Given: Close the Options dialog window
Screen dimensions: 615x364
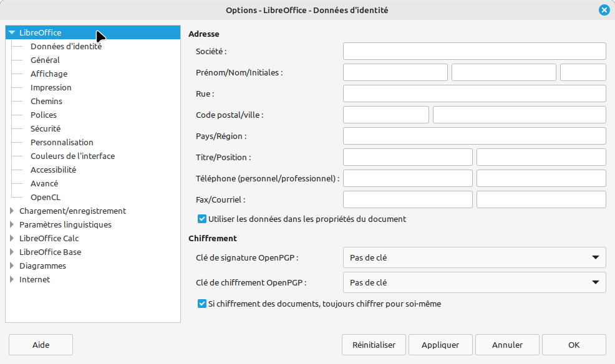Looking at the screenshot, I should coord(603,10).
